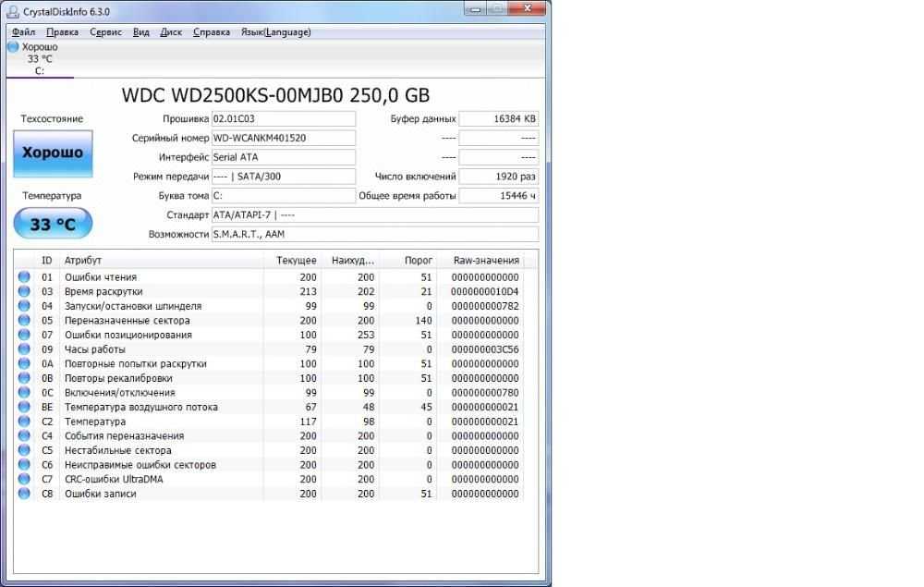Click the Общее время работы value 15446 ч
The width and height of the screenshot is (924, 587).
point(499,196)
